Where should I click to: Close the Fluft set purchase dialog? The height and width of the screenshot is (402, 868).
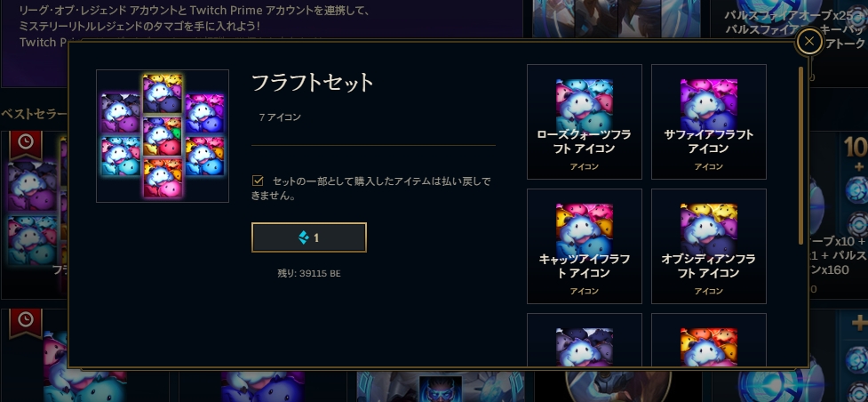809,41
